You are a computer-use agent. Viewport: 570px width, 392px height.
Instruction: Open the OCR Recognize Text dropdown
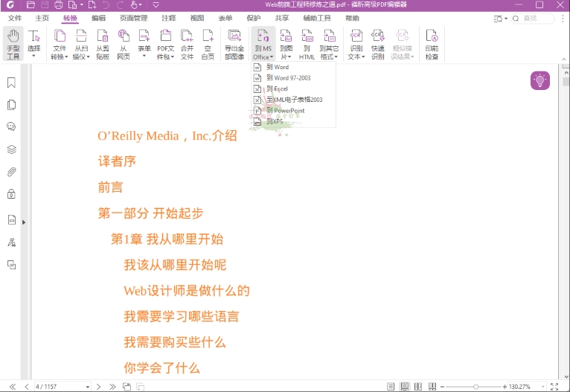[356, 45]
